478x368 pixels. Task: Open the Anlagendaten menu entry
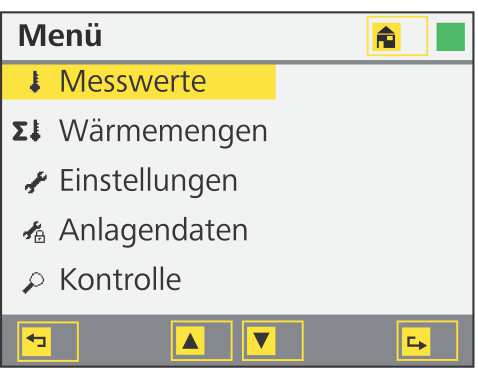[x=153, y=230]
